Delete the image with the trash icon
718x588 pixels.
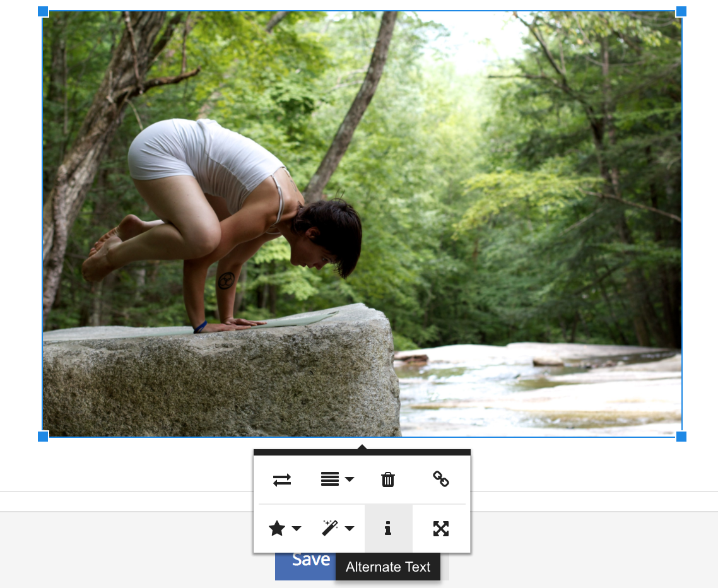coord(388,479)
